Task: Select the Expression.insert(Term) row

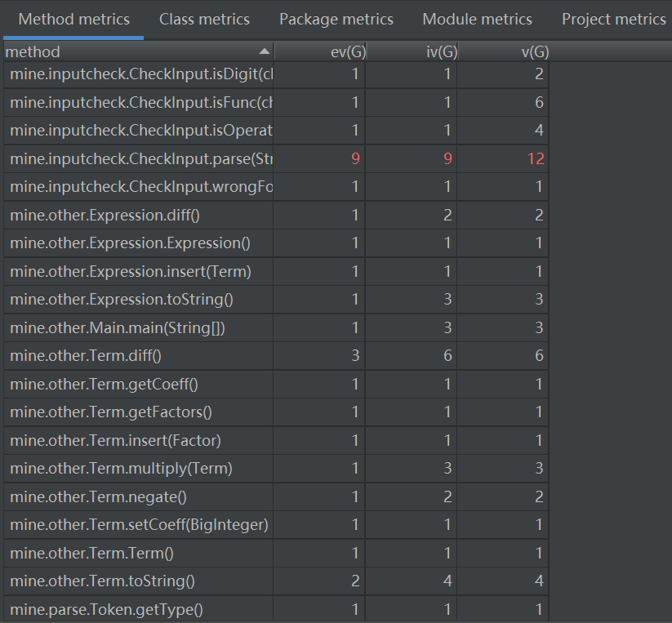Action: (x=276, y=271)
